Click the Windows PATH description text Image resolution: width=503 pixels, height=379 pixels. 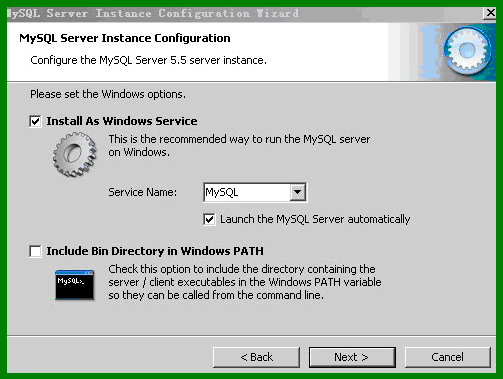(245, 282)
